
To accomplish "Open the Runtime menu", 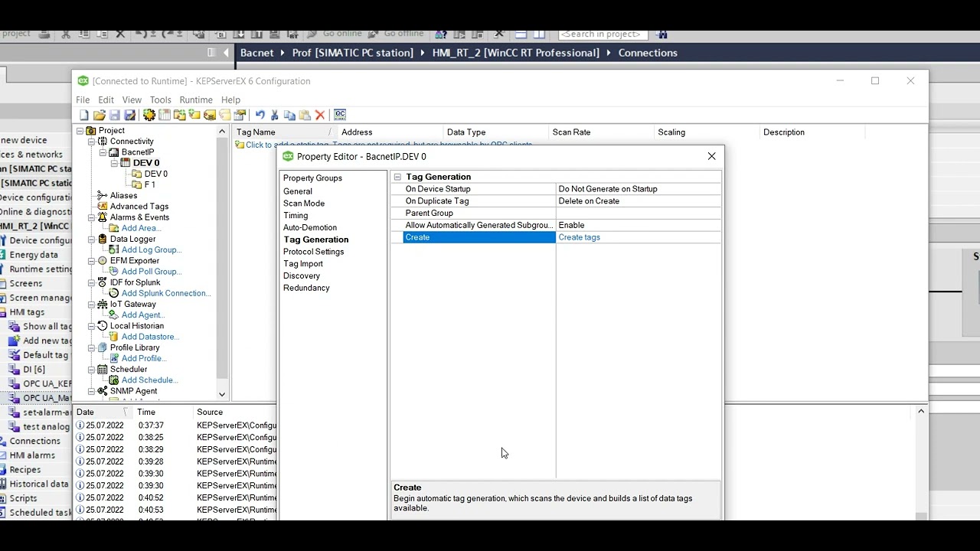I will [196, 100].
